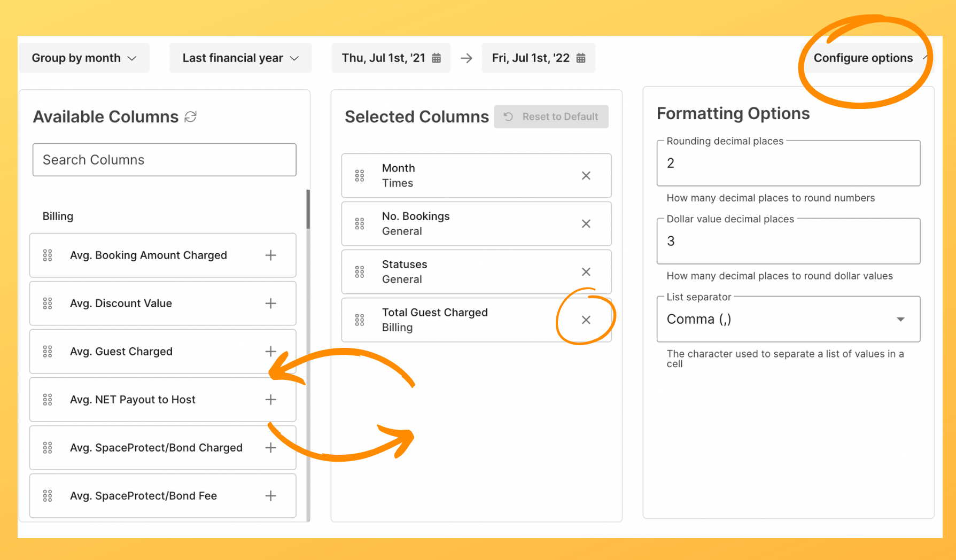Remove Month column from Selected Columns
This screenshot has height=560, width=956.
click(586, 176)
